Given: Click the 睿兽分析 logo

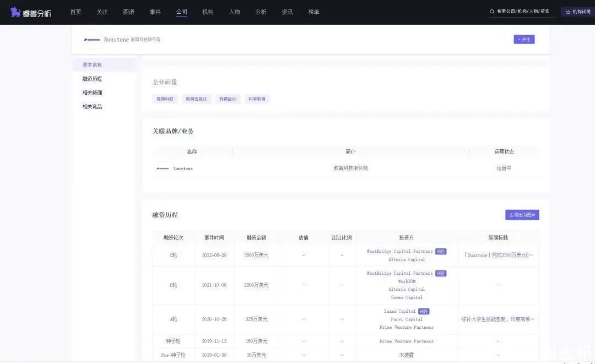Looking at the screenshot, I should point(31,12).
